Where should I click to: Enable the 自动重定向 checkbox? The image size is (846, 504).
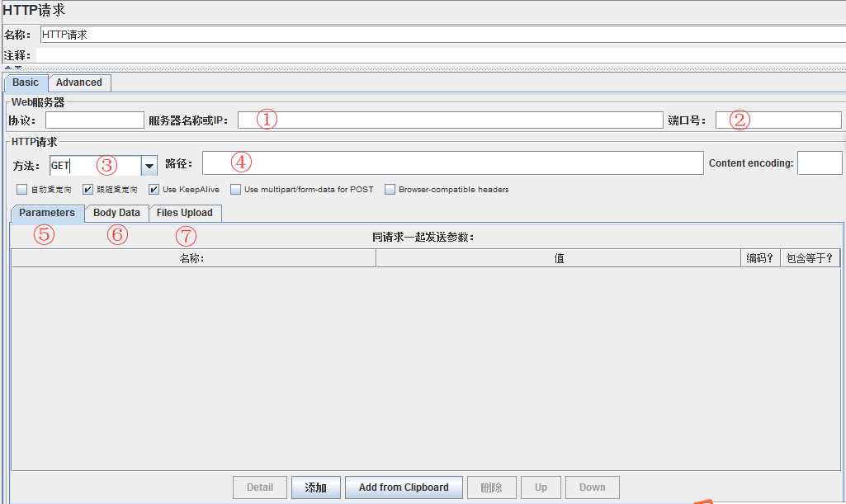(21, 189)
